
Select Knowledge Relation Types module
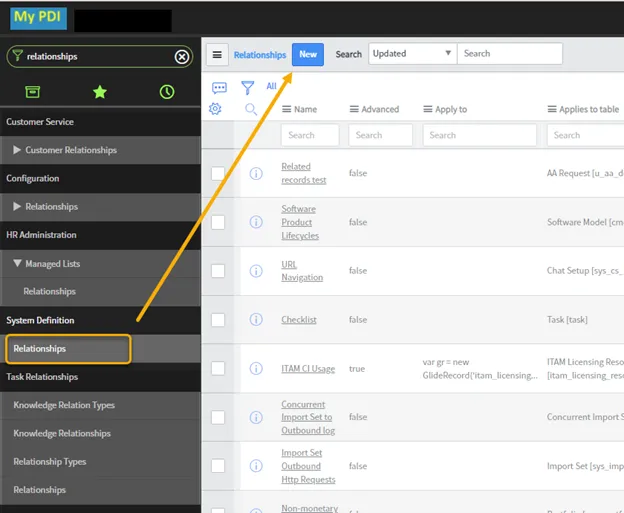pos(64,406)
